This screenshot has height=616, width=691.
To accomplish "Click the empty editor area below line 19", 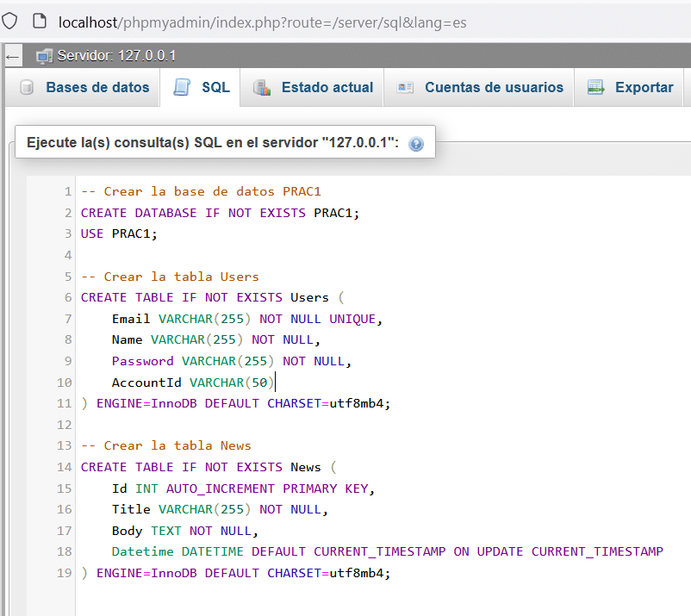I will coord(383,600).
